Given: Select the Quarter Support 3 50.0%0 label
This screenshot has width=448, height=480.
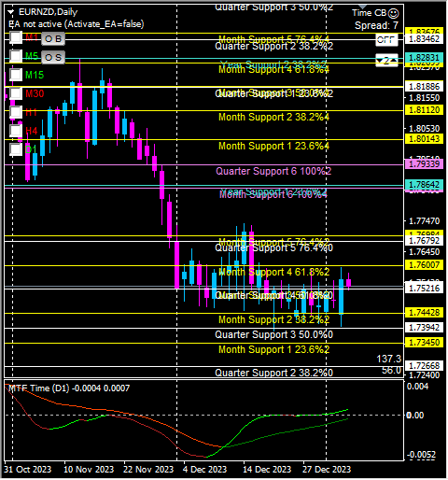Looking at the screenshot, I should (273, 334).
